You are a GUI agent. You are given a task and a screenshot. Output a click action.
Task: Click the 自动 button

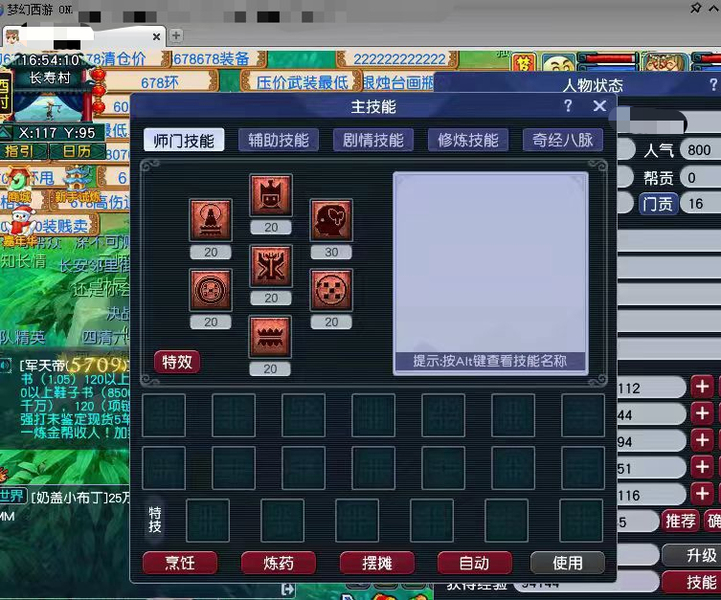point(475,563)
